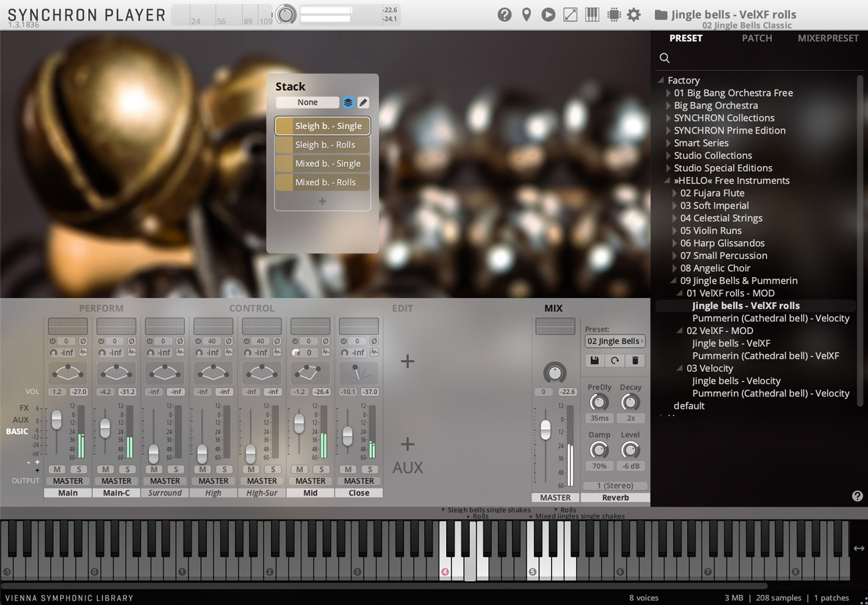Switch to the MIXERPRESET tab

pos(828,38)
